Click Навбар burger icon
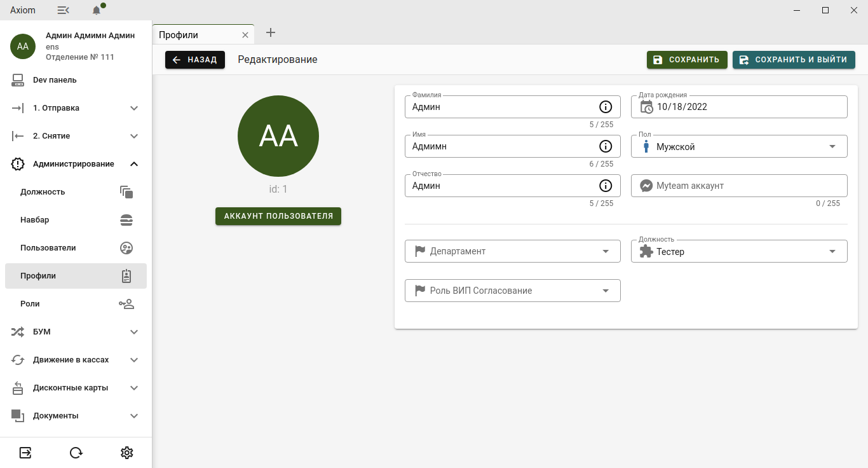This screenshot has width=868, height=468. click(x=126, y=220)
